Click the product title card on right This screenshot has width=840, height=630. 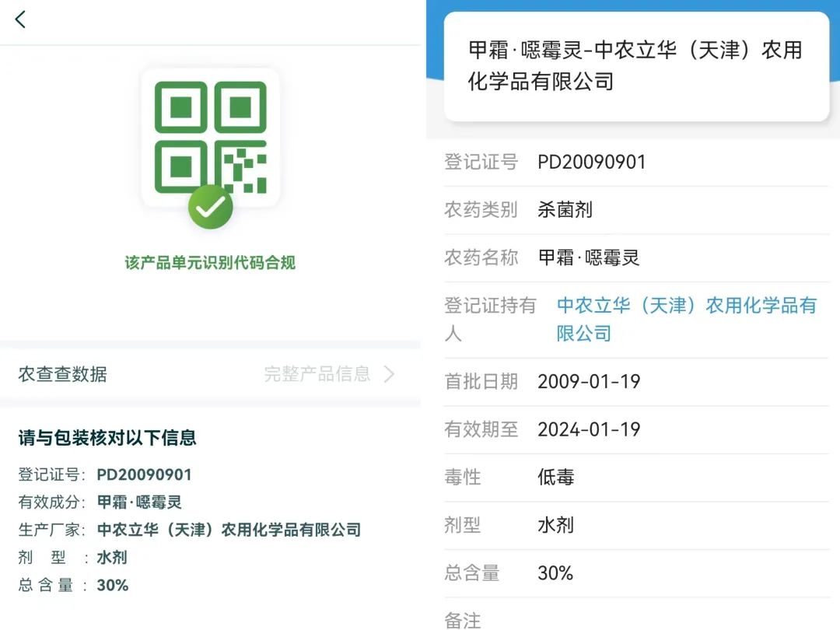click(x=636, y=66)
